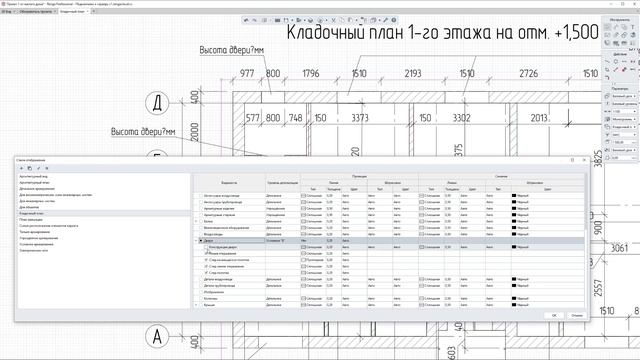640x360 pixels.
Task: Duplicate the selected display style
Action: pyautogui.click(x=30, y=168)
